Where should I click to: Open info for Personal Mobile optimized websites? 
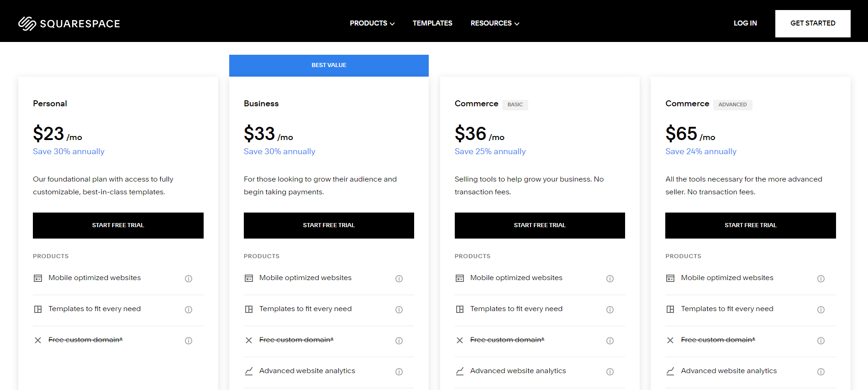[189, 279]
